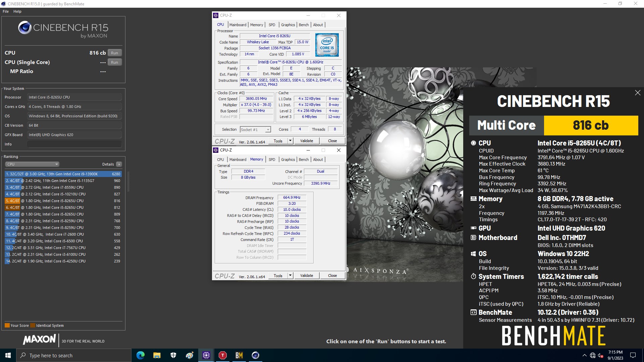Open SPD tab in lower CPU-Z window

coord(272,160)
